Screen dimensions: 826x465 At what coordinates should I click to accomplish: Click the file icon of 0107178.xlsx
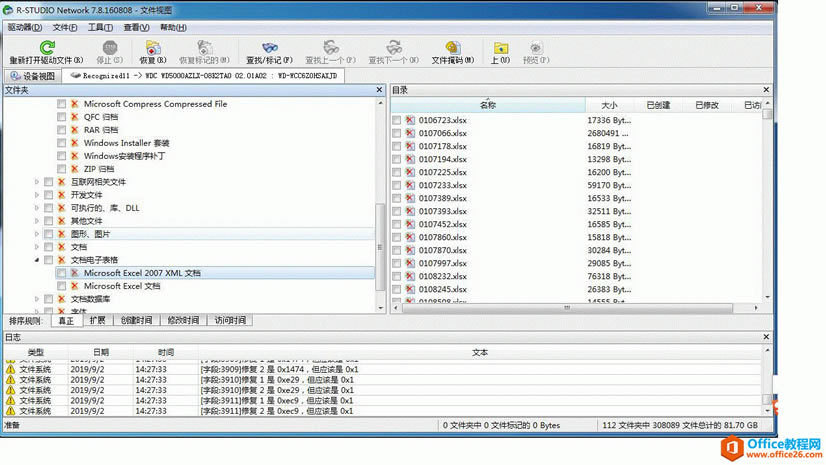tap(409, 146)
